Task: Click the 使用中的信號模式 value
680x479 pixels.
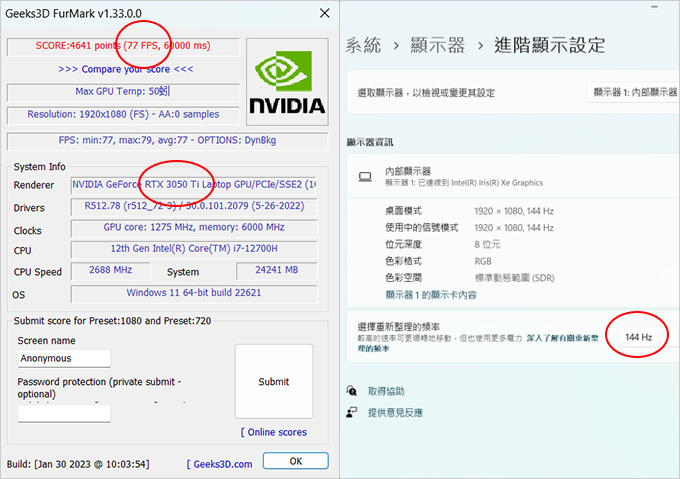Action: click(x=514, y=228)
